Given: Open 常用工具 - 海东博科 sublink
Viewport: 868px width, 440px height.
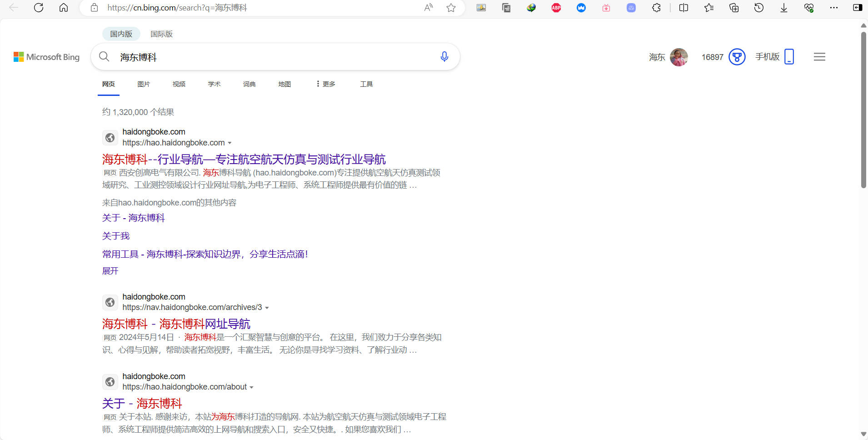Looking at the screenshot, I should pos(205,254).
